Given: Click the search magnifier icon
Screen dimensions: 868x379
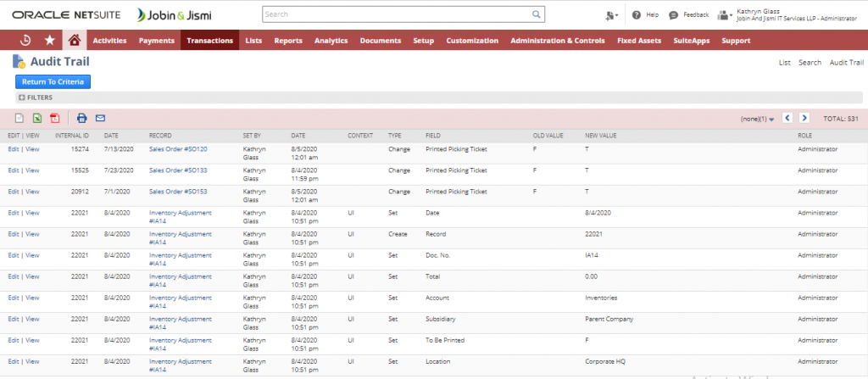Looking at the screenshot, I should [x=536, y=14].
